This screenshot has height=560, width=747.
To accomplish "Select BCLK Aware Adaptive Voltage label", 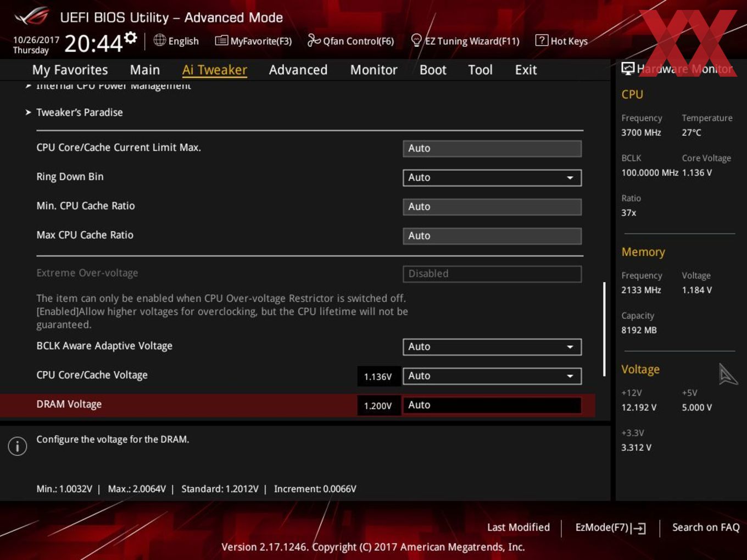I will tap(104, 346).
